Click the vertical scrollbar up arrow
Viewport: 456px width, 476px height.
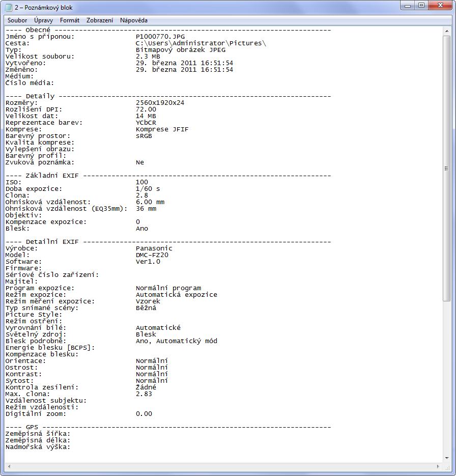tap(447, 31)
